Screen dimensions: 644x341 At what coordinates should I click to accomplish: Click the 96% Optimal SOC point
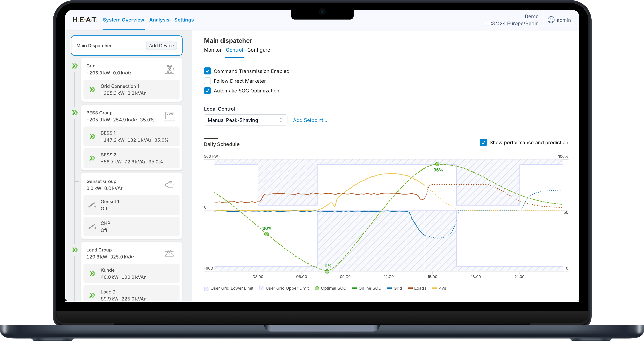pos(437,164)
